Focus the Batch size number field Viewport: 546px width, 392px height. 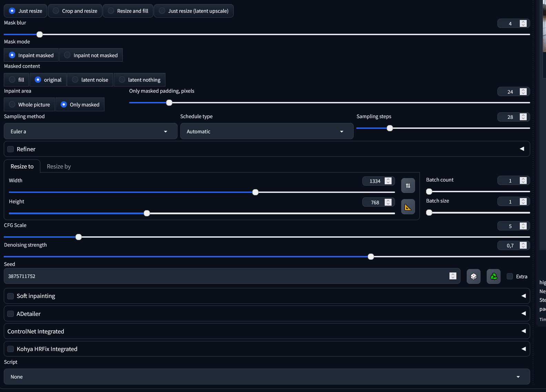tap(514, 202)
